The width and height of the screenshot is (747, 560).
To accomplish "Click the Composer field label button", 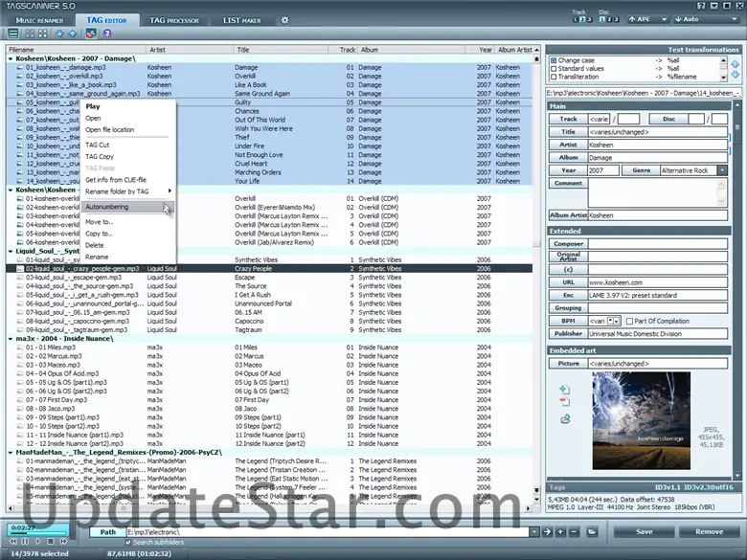I will (x=568, y=244).
